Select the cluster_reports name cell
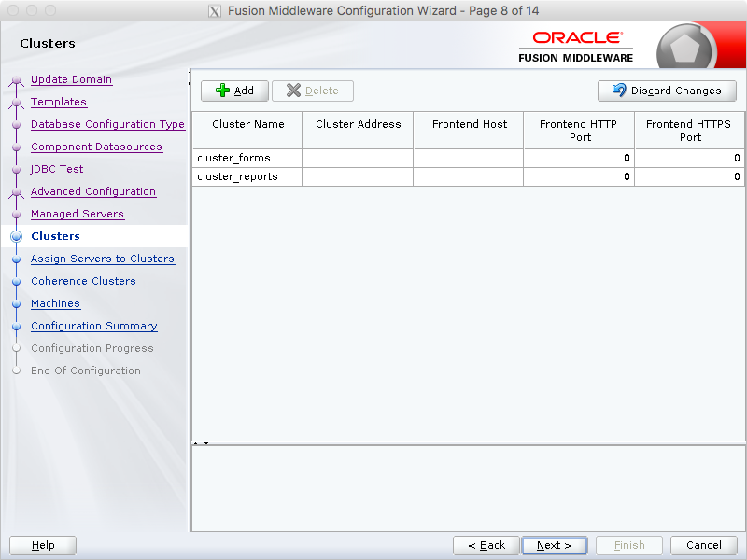This screenshot has width=747, height=560. (x=247, y=176)
